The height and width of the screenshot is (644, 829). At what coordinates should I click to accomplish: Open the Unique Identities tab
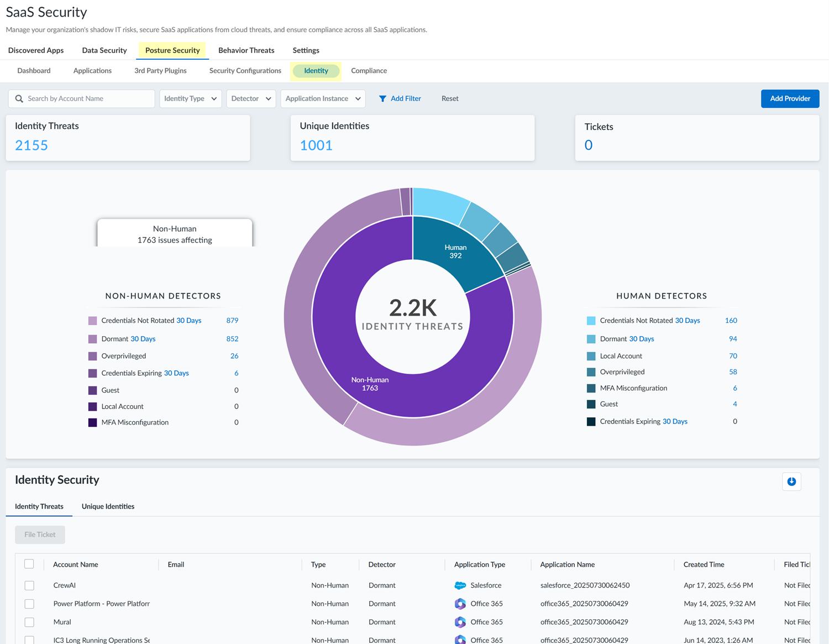pos(108,506)
